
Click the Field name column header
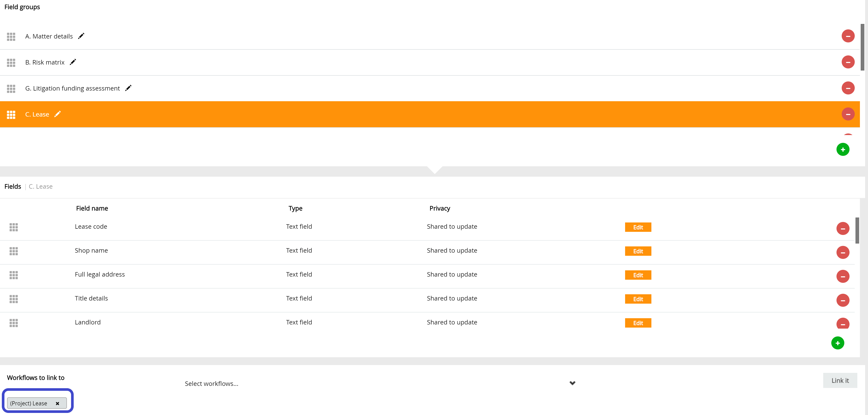click(92, 208)
